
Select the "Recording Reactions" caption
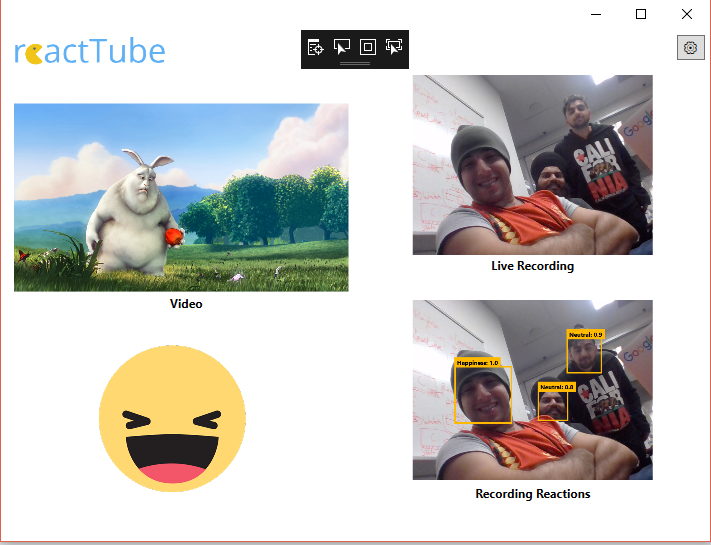[x=533, y=494]
